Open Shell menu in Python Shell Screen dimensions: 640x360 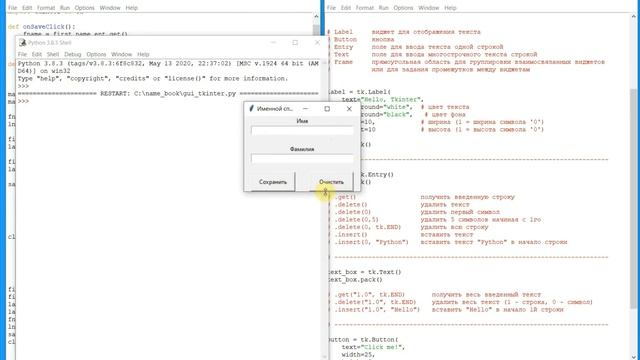pos(53,54)
